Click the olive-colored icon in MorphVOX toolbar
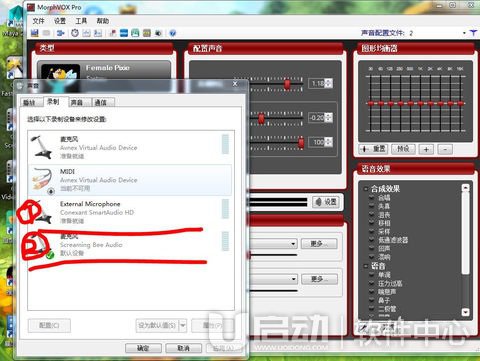Viewport: 480px width, 361px height. click(x=147, y=33)
